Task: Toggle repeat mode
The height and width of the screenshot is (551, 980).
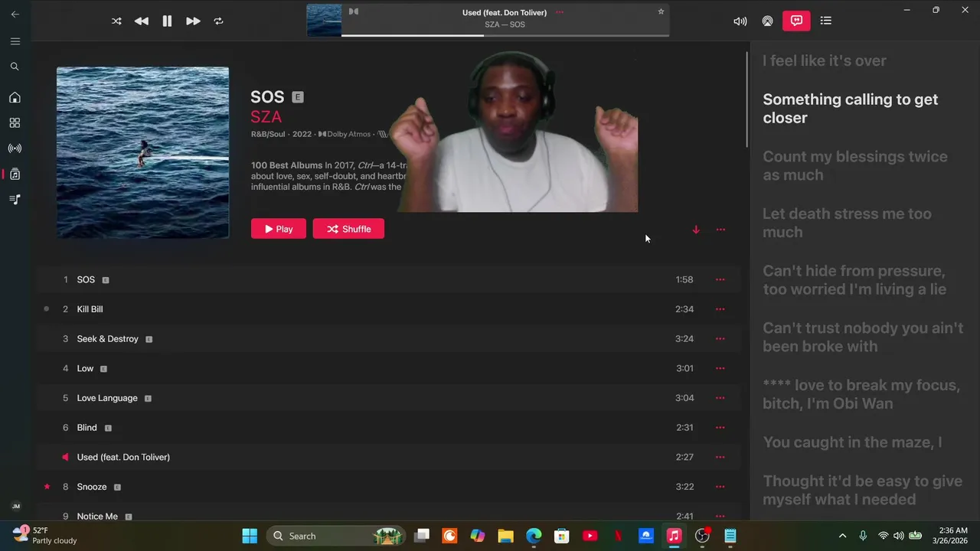Action: [x=218, y=21]
